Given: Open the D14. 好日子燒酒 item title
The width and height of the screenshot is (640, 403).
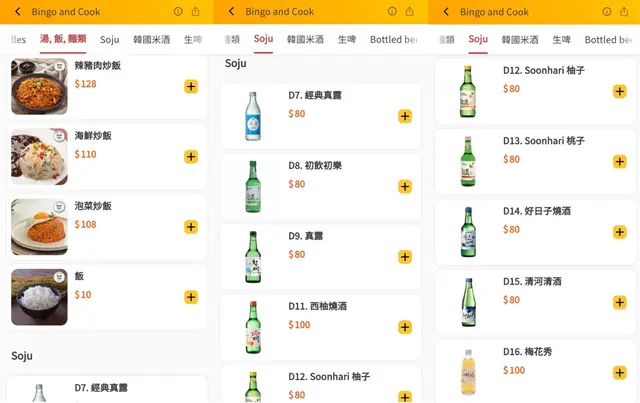Looking at the screenshot, I should [537, 211].
